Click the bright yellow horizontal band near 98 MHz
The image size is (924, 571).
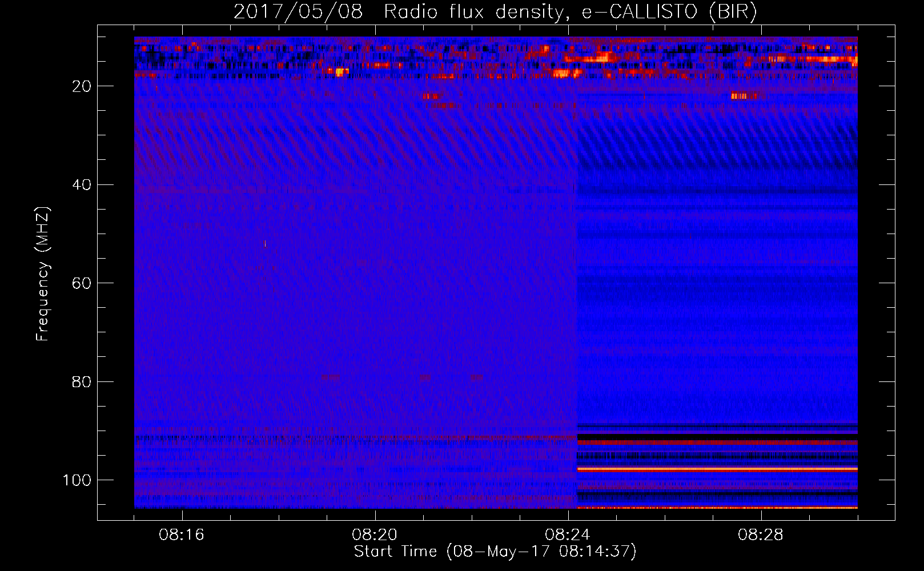pos(717,469)
